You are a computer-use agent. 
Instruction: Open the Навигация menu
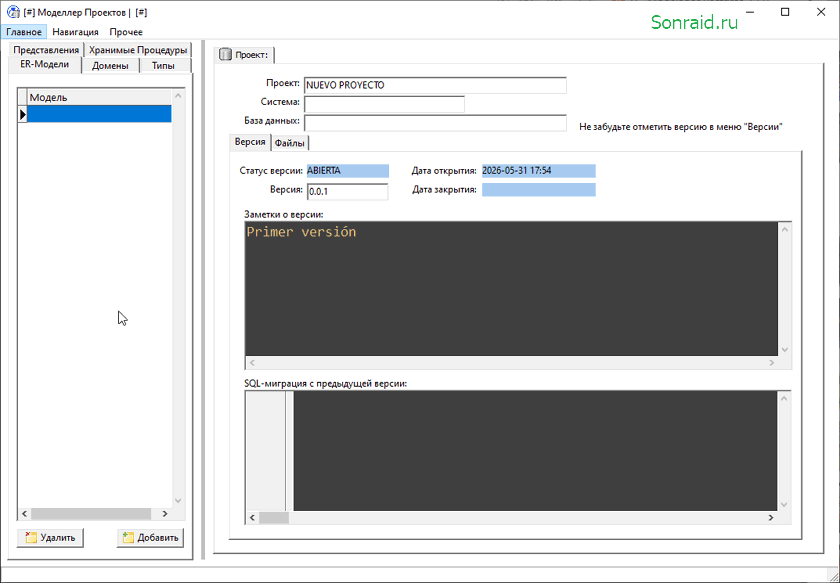click(x=76, y=32)
